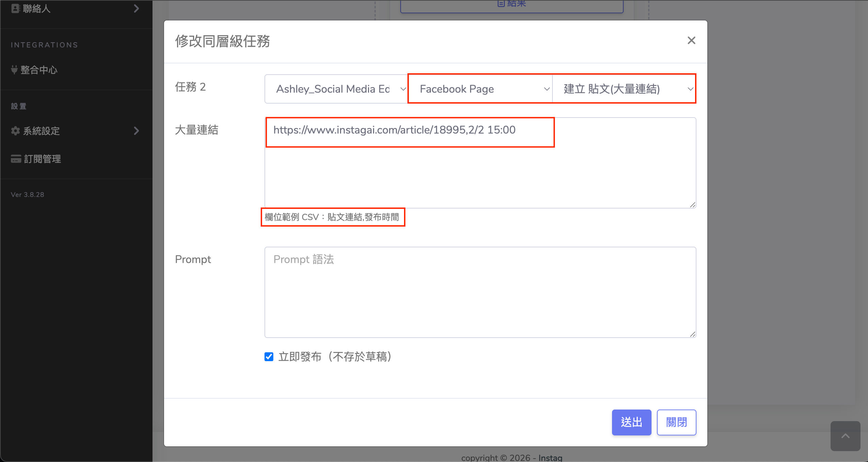Open the 建立 貼文(大量連結) dropdown
Image resolution: width=868 pixels, height=462 pixels.
(624, 89)
